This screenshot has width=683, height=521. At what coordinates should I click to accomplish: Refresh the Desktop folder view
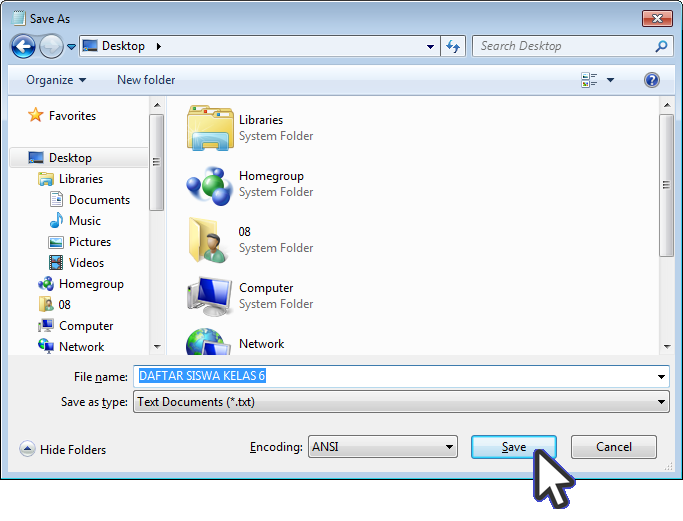(x=453, y=46)
